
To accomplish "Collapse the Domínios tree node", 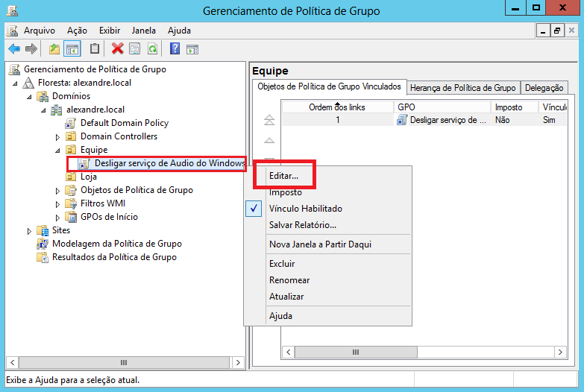I will coord(29,97).
